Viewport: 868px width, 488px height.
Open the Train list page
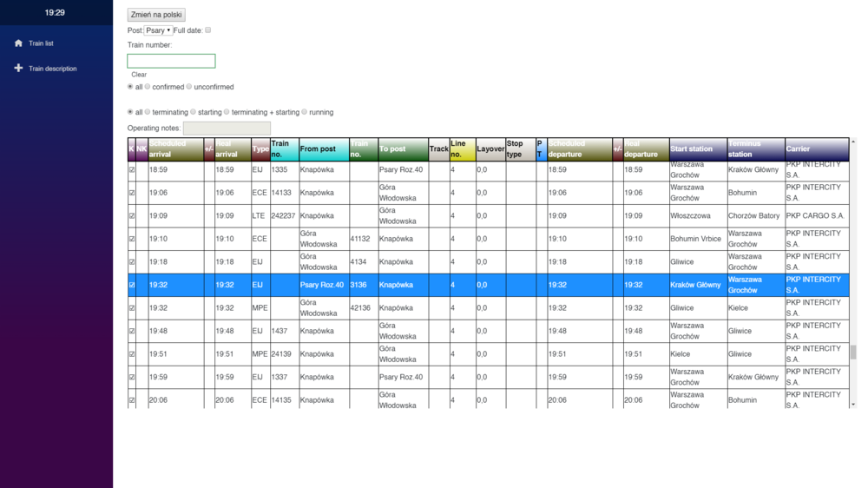(x=41, y=43)
